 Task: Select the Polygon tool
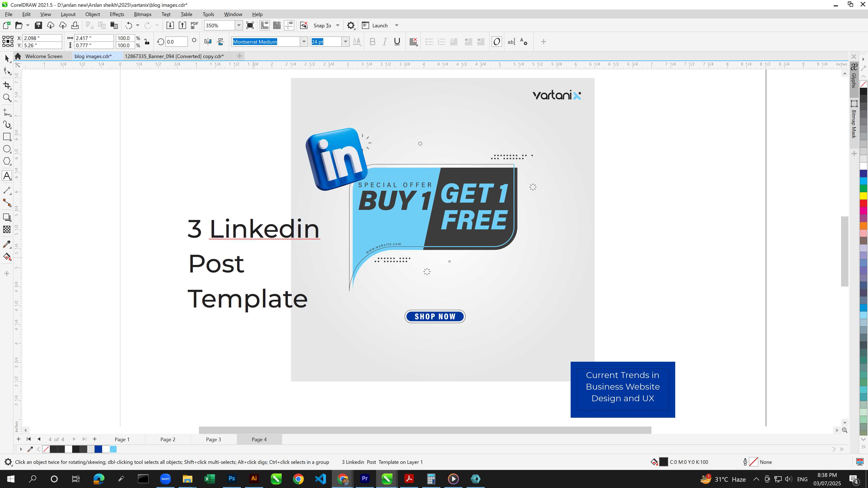[7, 161]
